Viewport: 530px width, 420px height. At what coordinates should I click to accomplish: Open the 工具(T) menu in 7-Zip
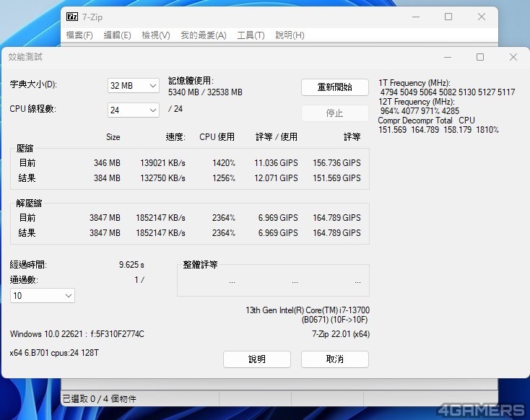click(251, 35)
